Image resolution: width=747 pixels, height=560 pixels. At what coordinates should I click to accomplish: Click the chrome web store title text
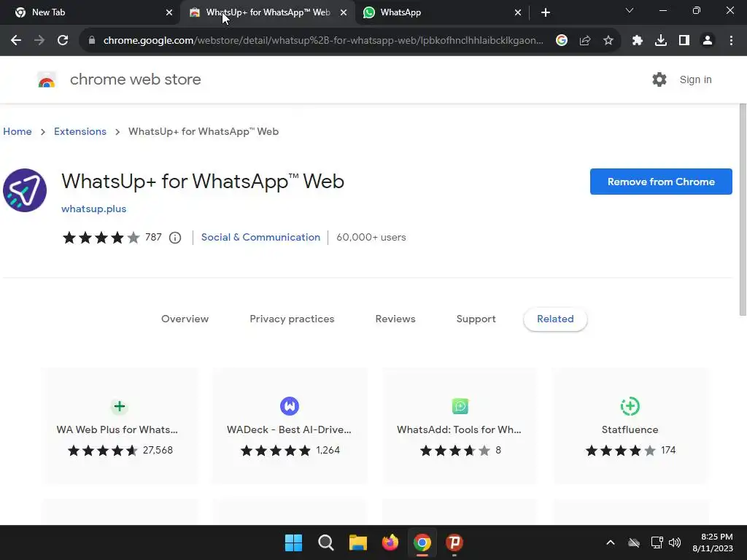tap(135, 79)
